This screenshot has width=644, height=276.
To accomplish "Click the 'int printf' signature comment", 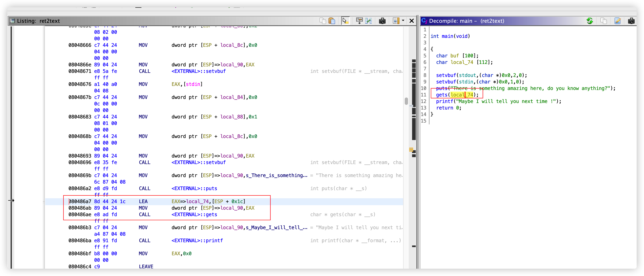I will point(355,240).
